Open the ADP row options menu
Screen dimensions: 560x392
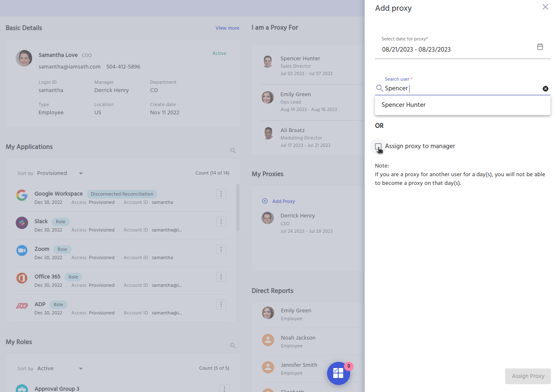point(221,305)
